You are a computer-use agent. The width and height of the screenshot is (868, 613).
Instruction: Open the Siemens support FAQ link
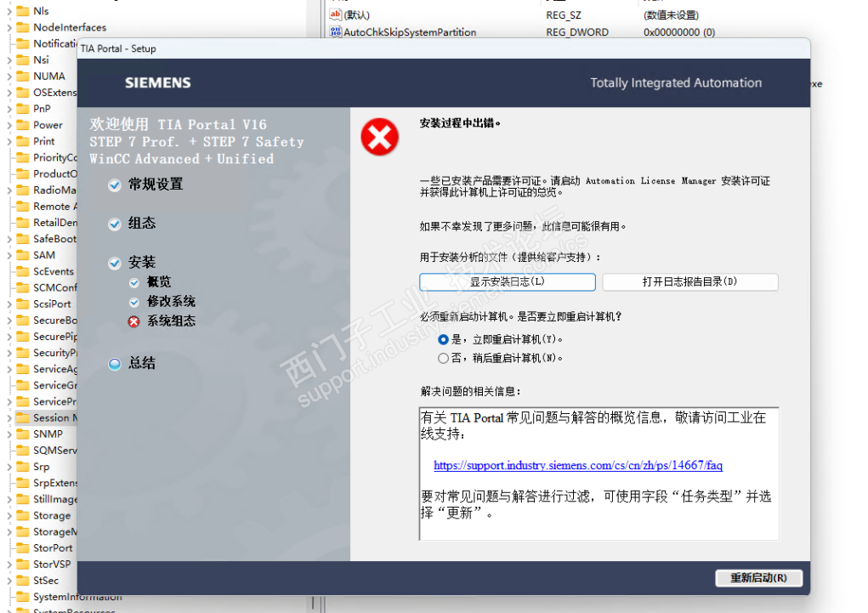point(578,465)
